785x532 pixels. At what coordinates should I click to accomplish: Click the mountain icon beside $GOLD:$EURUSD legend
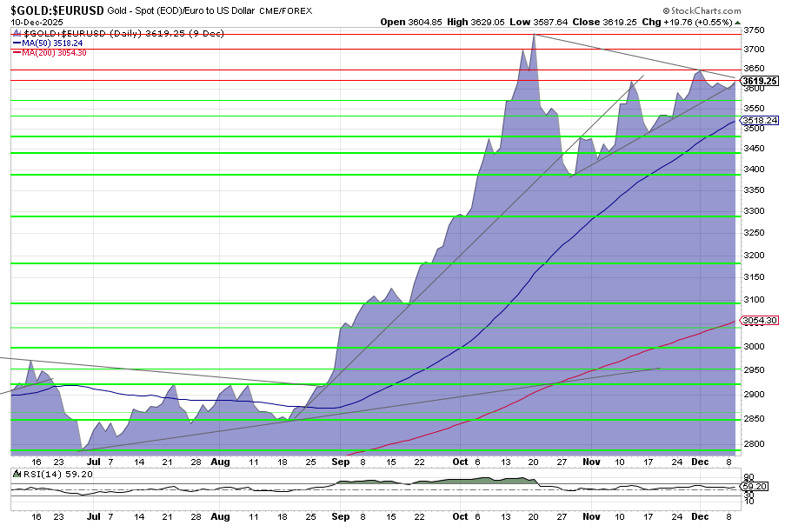pos(17,31)
